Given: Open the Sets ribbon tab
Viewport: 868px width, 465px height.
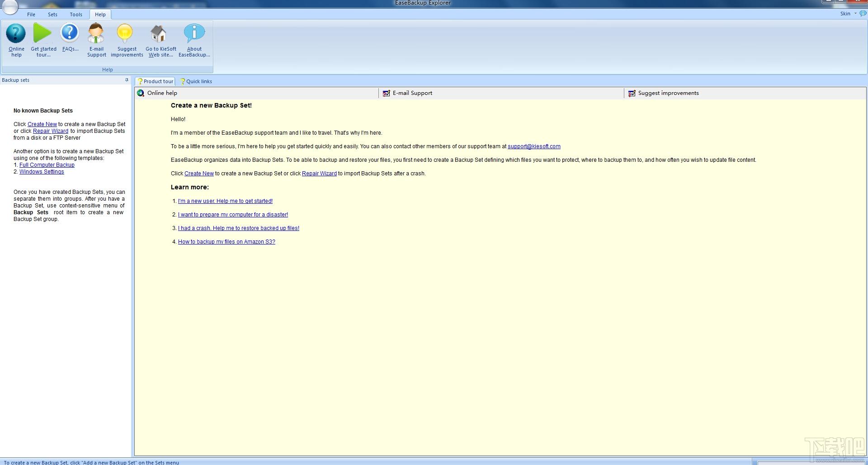Looking at the screenshot, I should [x=52, y=14].
